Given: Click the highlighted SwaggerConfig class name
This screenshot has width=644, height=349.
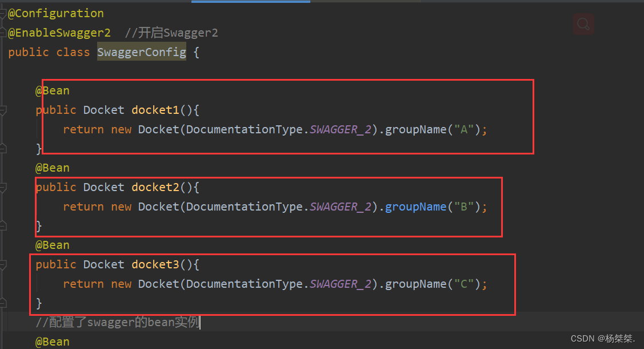Looking at the screenshot, I should (142, 52).
